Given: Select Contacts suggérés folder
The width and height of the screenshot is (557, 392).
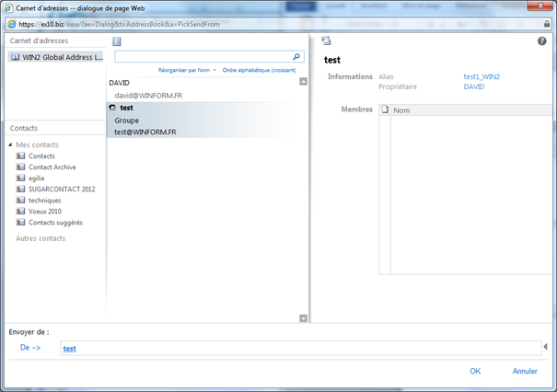Looking at the screenshot, I should point(55,223).
